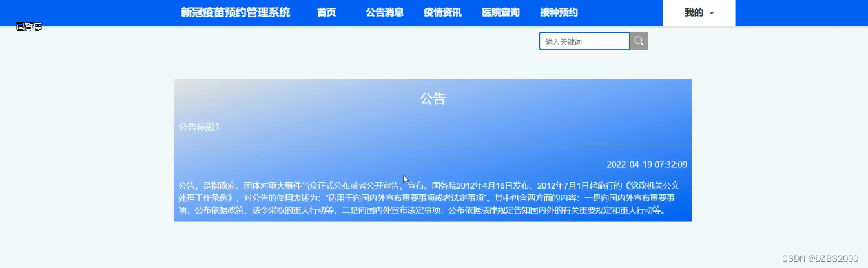This screenshot has width=868, height=268.
Task: Open the 医院查询 nav item
Action: 501,13
